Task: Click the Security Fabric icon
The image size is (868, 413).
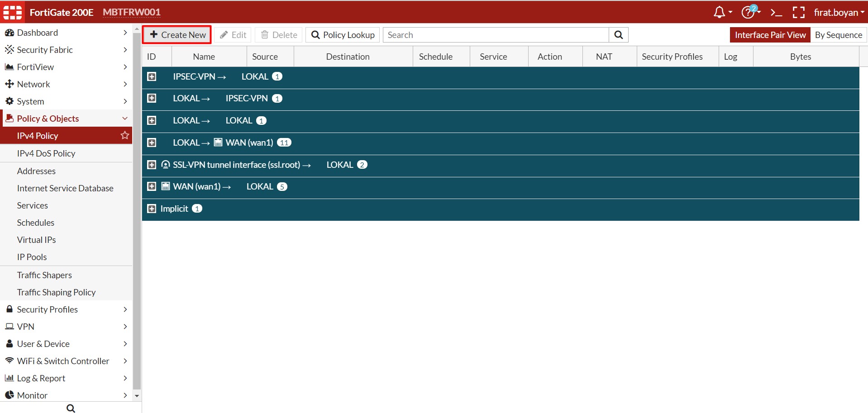Action: tap(9, 49)
